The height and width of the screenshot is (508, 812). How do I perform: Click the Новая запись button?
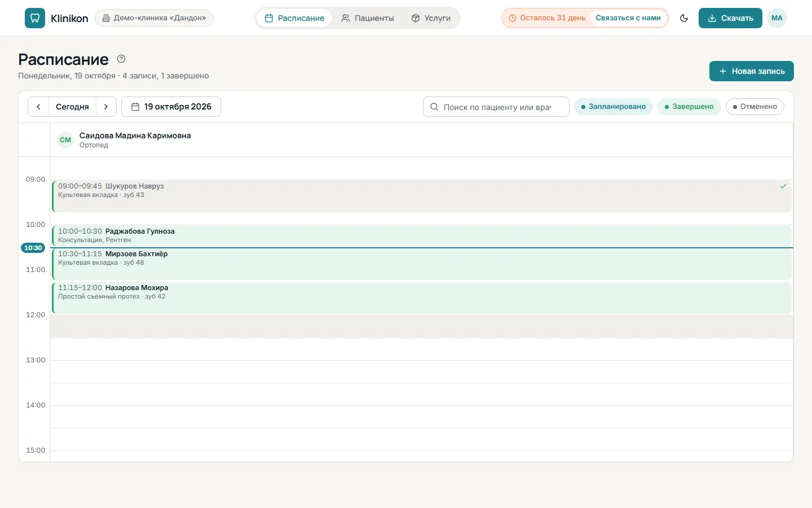click(752, 71)
